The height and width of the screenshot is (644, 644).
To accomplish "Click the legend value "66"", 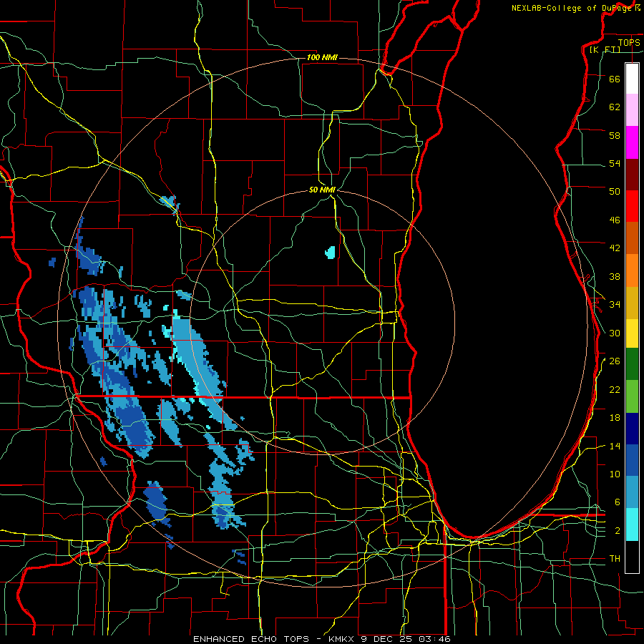I will [x=615, y=79].
